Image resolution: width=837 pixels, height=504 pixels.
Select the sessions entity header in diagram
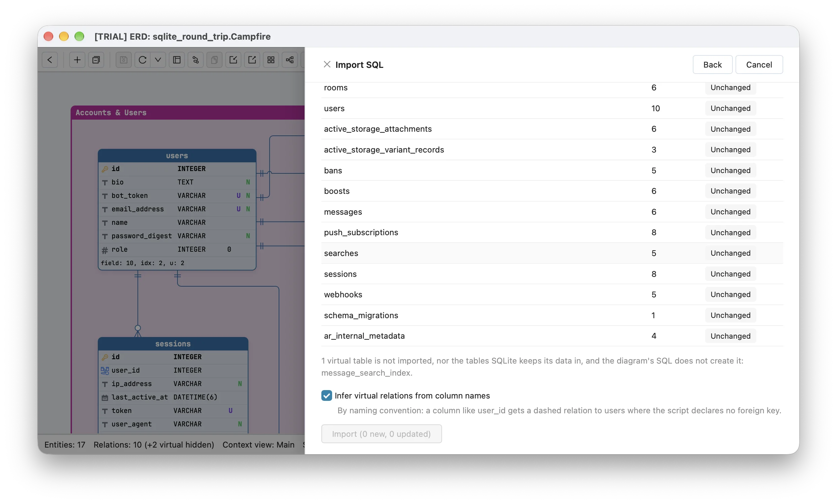point(173,344)
